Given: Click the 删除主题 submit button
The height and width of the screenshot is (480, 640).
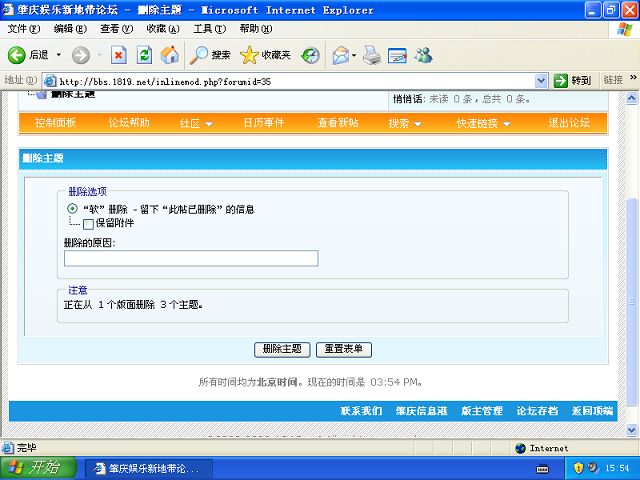Looking at the screenshot, I should 282,349.
